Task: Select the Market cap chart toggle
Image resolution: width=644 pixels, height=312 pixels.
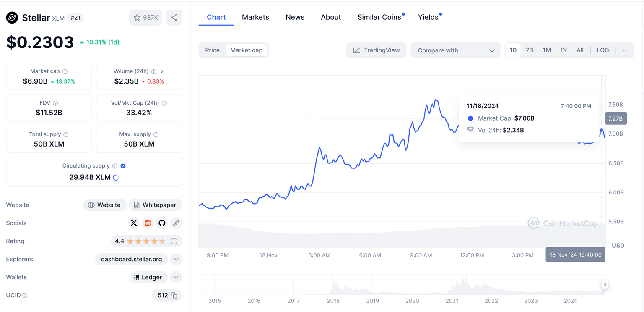Action: [246, 50]
